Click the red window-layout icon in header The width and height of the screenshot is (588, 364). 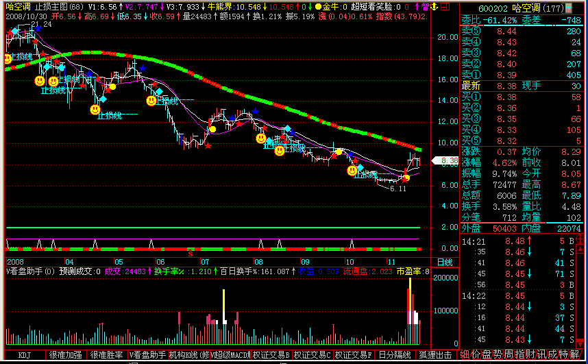point(445,7)
